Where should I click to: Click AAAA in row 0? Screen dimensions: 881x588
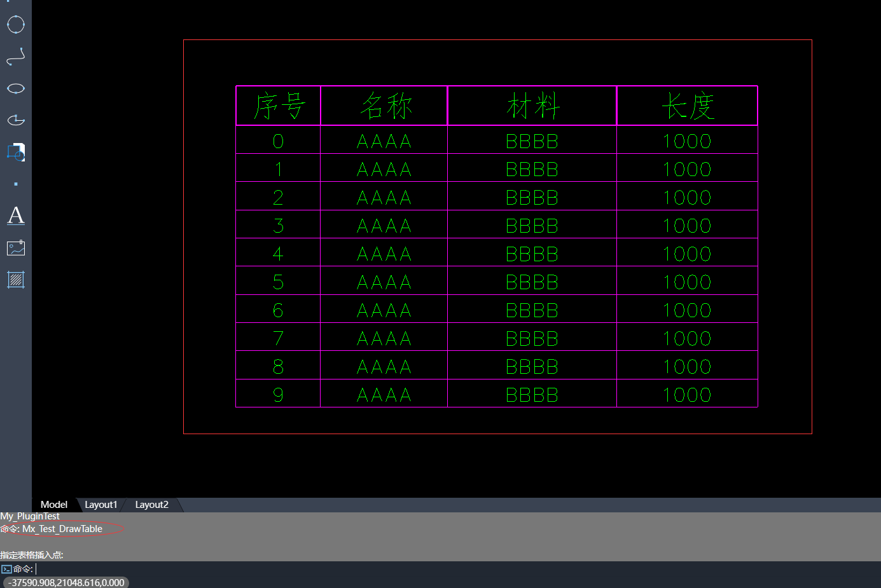384,141
